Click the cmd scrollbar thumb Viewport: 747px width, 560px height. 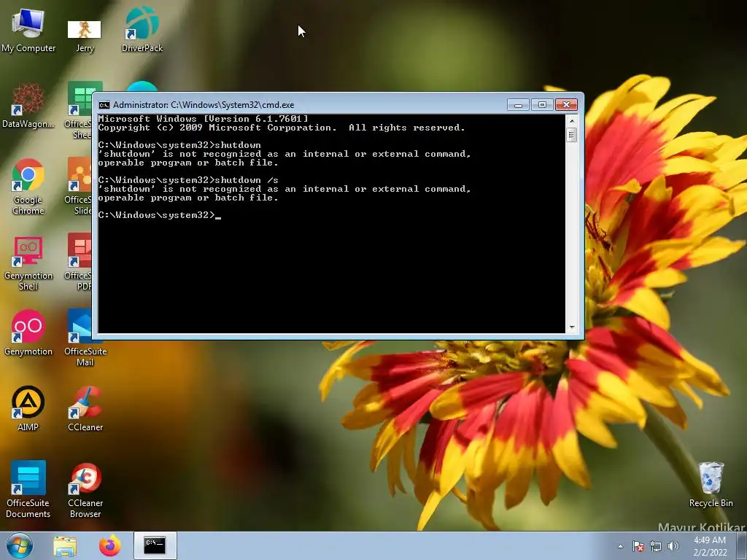click(x=572, y=135)
